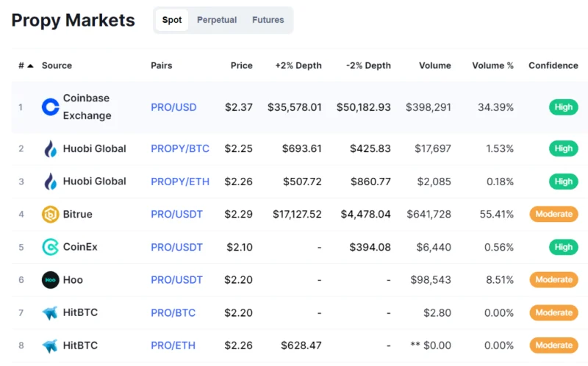Click the $17,697 volume value

(x=433, y=148)
